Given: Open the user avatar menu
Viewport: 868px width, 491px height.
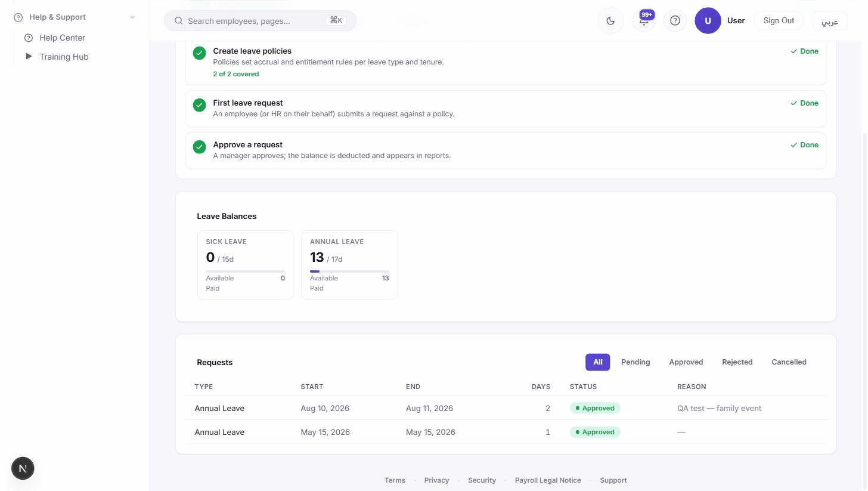Looking at the screenshot, I should tap(708, 21).
